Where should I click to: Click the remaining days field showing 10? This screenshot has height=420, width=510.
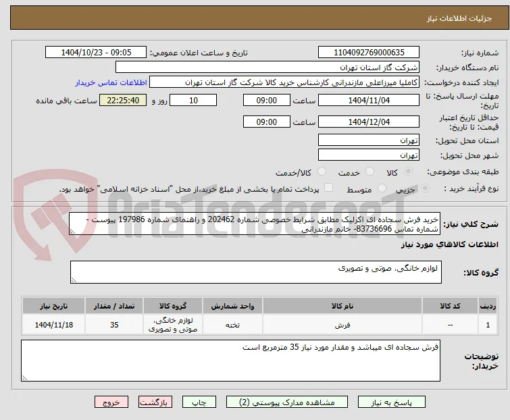(x=193, y=100)
